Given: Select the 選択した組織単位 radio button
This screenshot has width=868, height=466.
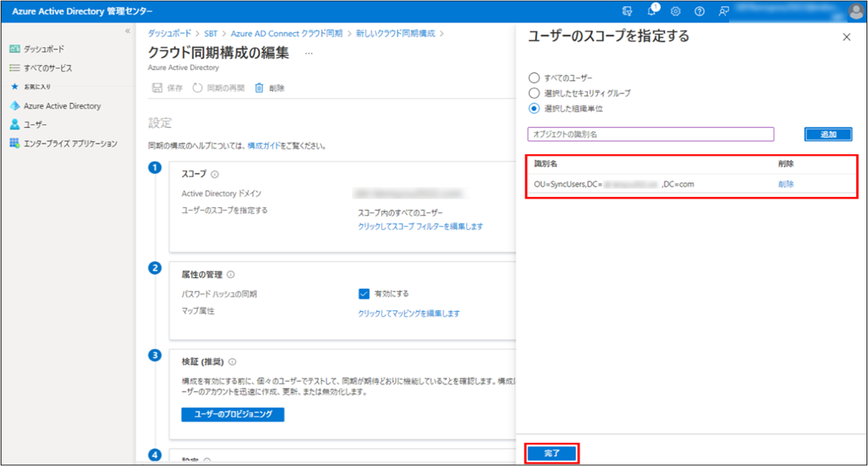Looking at the screenshot, I should [x=534, y=108].
